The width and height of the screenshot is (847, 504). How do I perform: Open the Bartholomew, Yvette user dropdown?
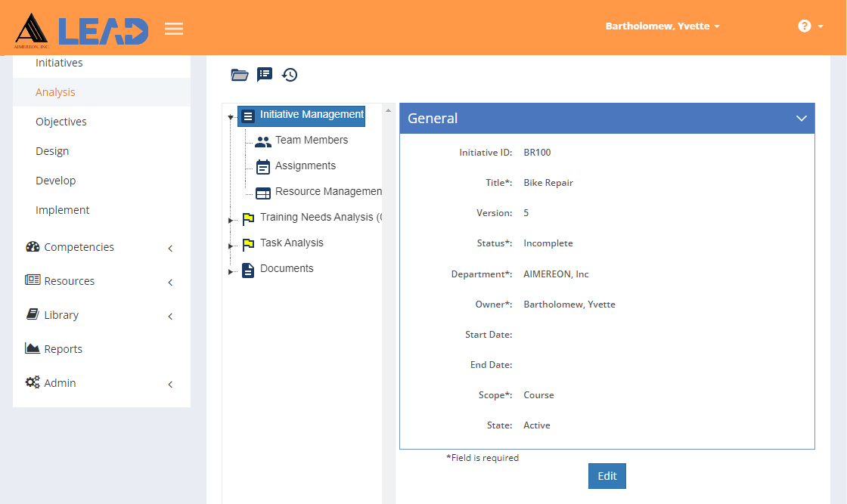click(x=662, y=26)
